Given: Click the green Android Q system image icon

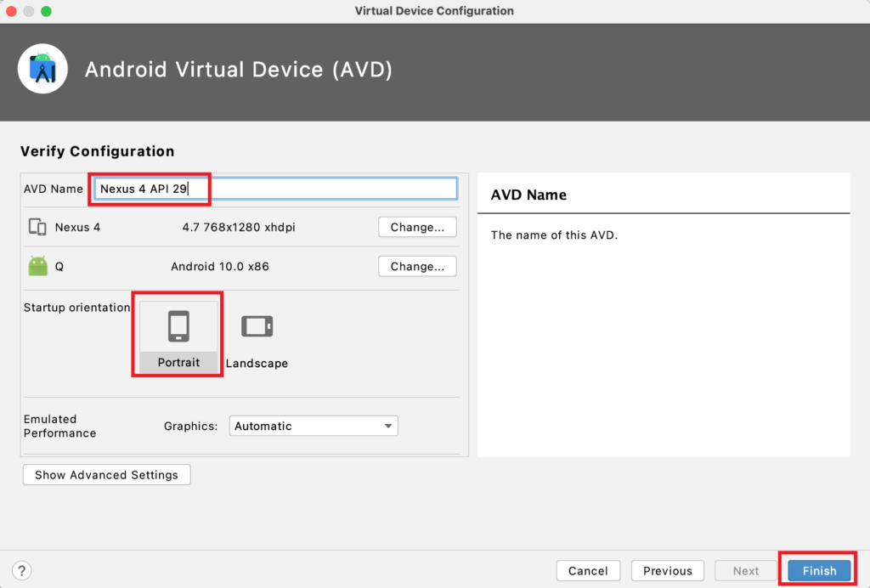Looking at the screenshot, I should (x=37, y=266).
